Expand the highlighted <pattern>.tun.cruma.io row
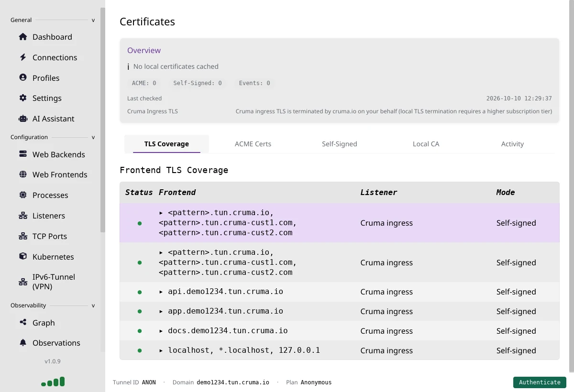Image resolution: width=574 pixels, height=392 pixels. (x=161, y=212)
